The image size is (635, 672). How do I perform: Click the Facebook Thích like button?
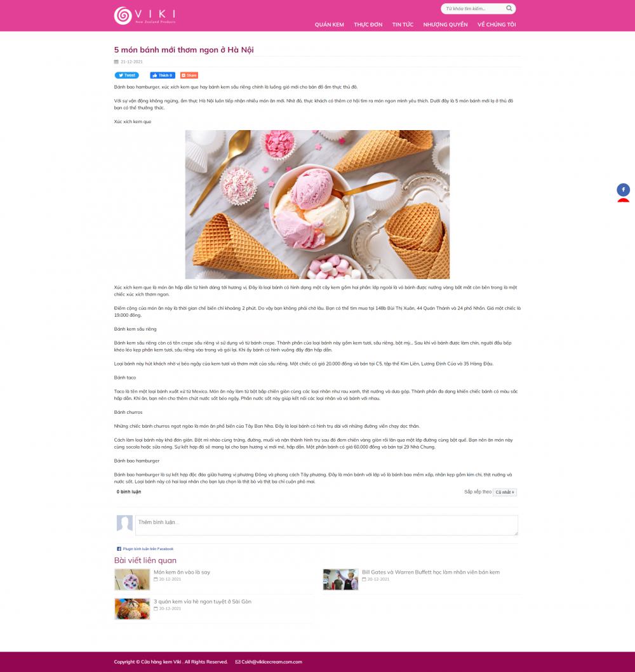pyautogui.click(x=163, y=76)
